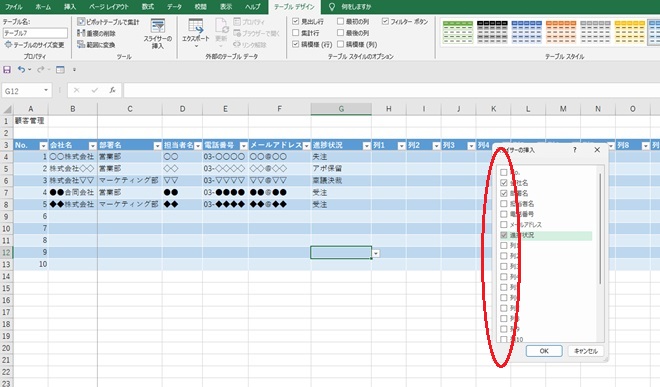This screenshot has width=660, height=387.
Task: Uncheck the 会社名 checkbox in slicer dialog
Action: point(503,183)
